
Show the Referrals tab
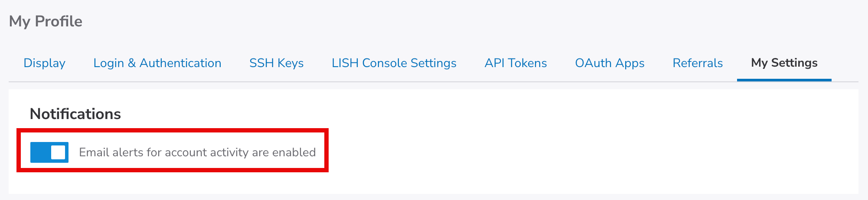tap(698, 63)
